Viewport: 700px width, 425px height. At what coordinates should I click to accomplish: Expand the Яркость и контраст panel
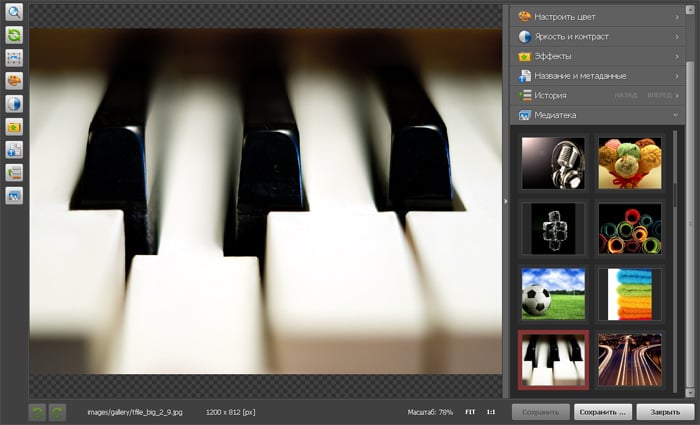coord(597,36)
